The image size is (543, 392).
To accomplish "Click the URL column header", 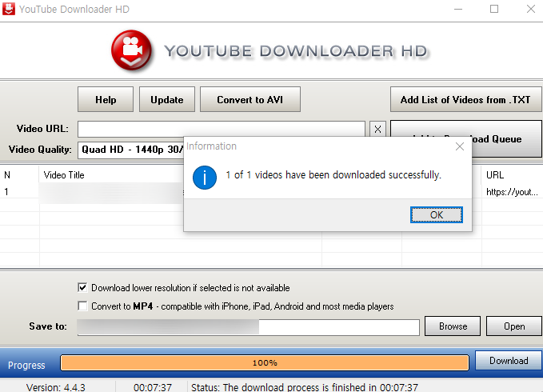I will point(512,175).
